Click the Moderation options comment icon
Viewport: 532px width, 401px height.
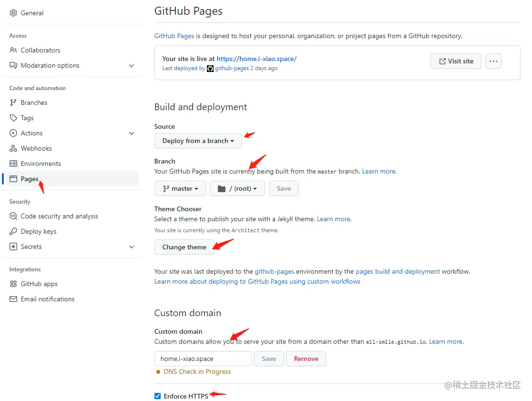click(x=13, y=65)
